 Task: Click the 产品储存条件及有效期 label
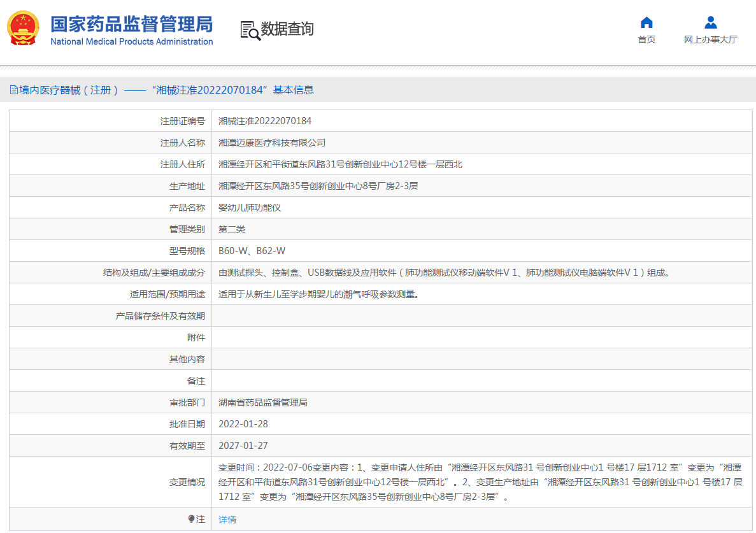[x=160, y=316]
